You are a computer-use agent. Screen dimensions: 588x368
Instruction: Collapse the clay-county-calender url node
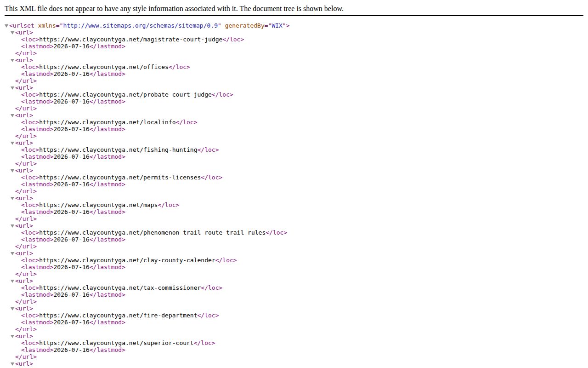click(12, 253)
